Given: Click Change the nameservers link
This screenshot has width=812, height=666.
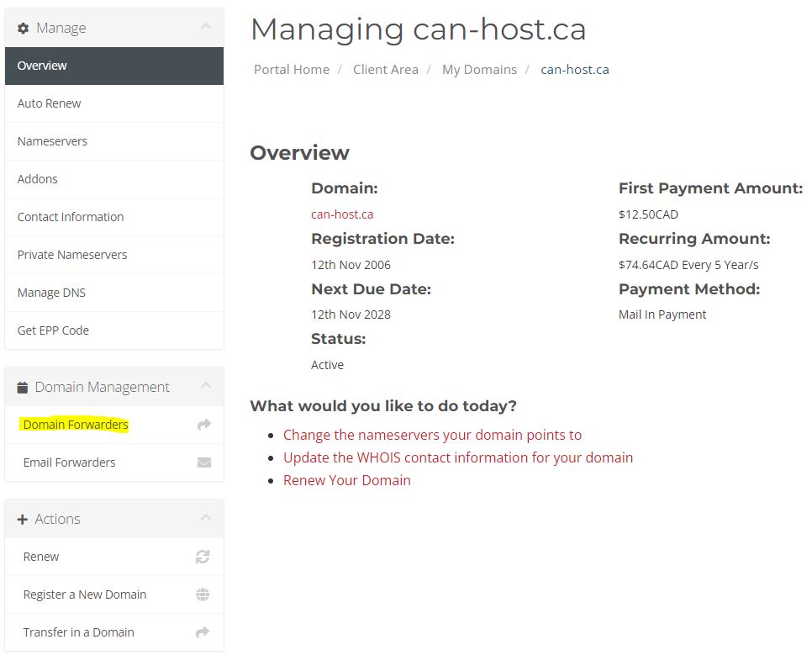Looking at the screenshot, I should (432, 435).
